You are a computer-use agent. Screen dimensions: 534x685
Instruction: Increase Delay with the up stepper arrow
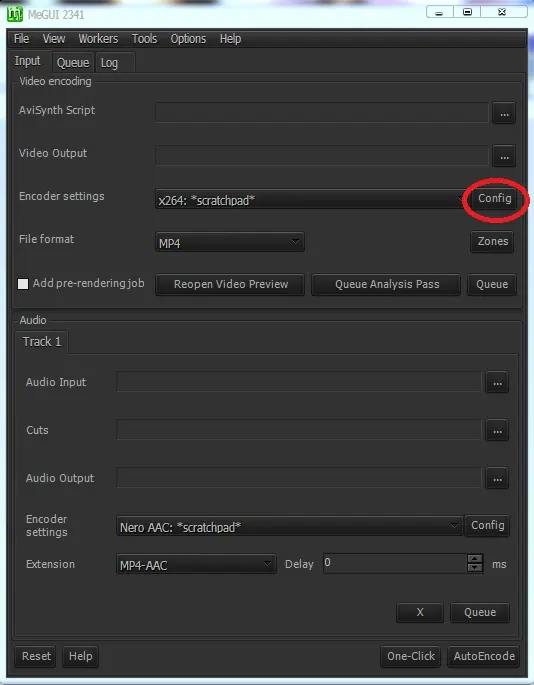click(x=475, y=558)
